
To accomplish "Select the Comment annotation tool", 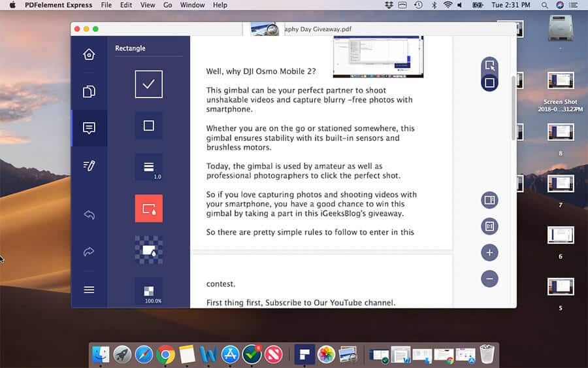I will pos(89,128).
